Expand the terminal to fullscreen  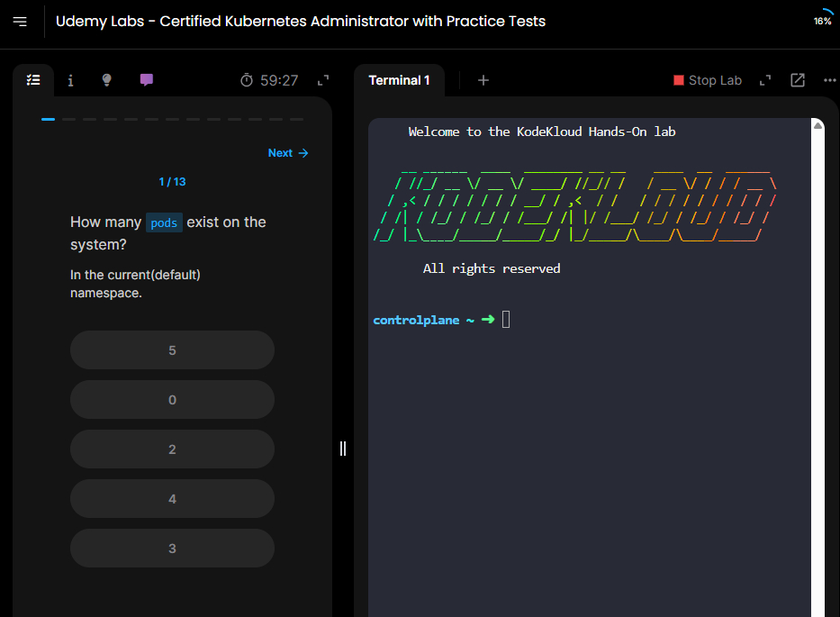[765, 80]
